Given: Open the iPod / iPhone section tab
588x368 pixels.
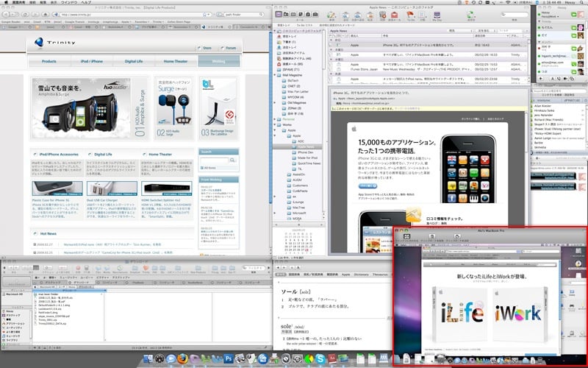Looking at the screenshot, I should [91, 61].
